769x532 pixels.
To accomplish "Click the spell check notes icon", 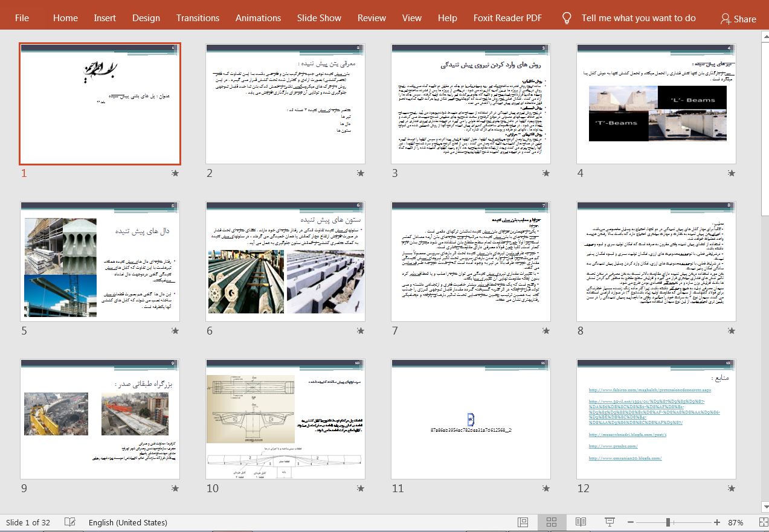I will point(70,522).
